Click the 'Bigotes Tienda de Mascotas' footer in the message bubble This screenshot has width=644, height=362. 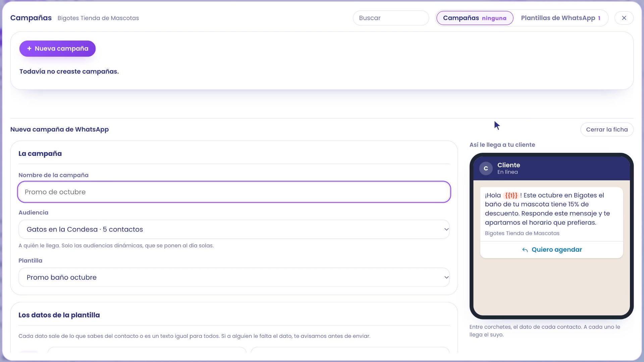pos(522,233)
